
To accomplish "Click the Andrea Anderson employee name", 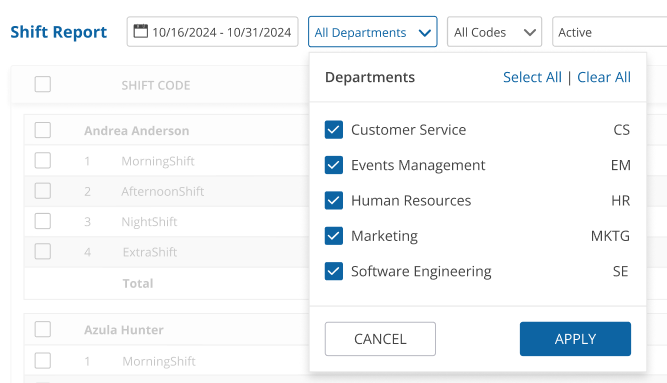I will 137,131.
